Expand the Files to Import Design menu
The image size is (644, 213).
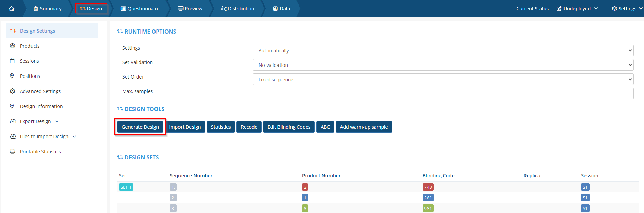(x=44, y=137)
